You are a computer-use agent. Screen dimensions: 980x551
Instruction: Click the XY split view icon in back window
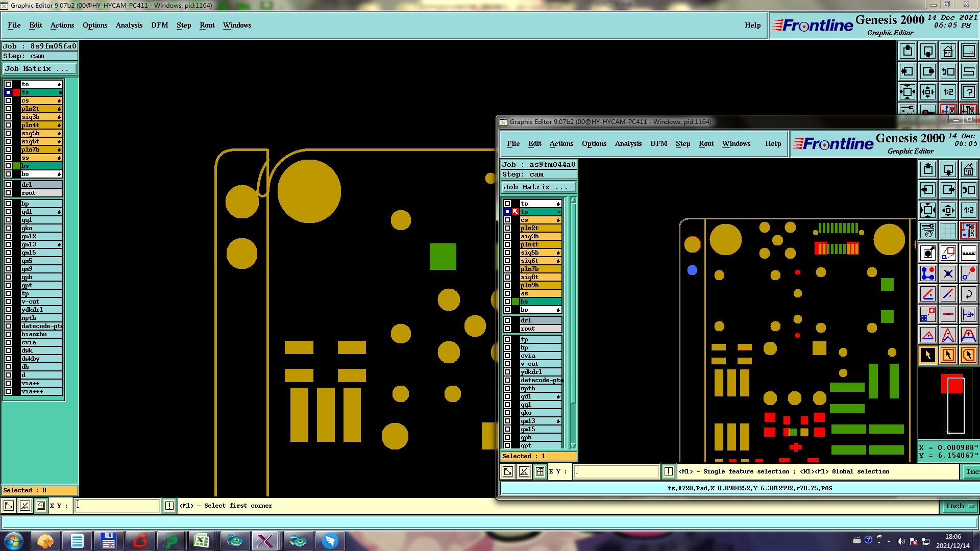[x=969, y=51]
